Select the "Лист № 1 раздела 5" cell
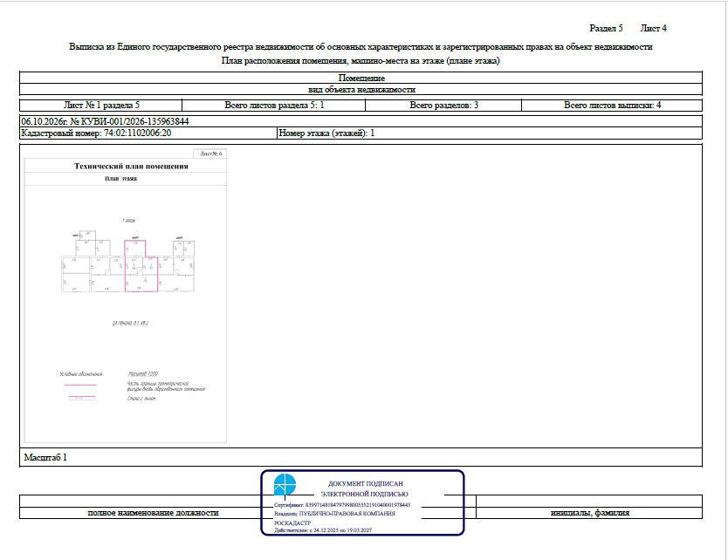Viewport: 728px width, 560px height. (100, 106)
